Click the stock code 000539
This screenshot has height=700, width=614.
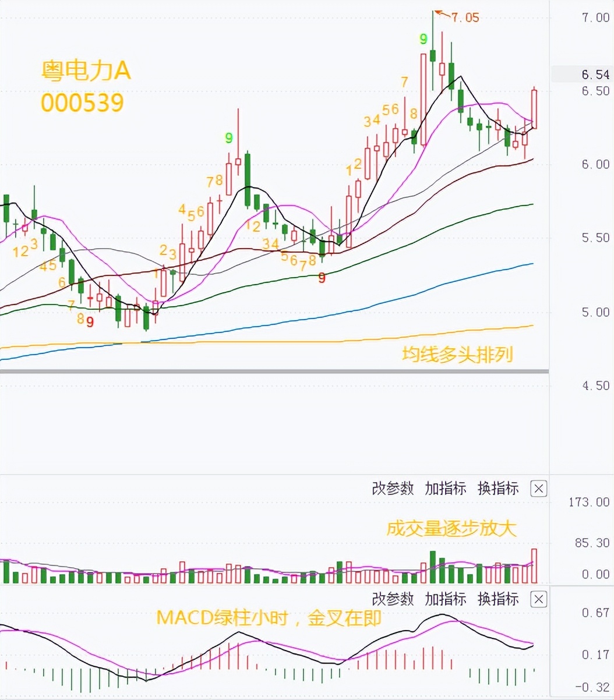point(82,103)
